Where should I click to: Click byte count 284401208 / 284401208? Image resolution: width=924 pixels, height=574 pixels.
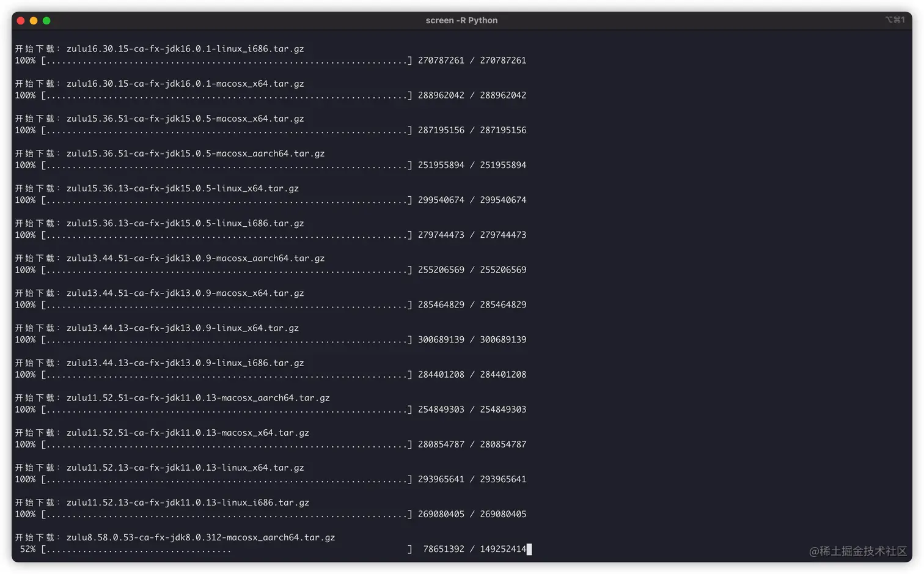point(472,374)
